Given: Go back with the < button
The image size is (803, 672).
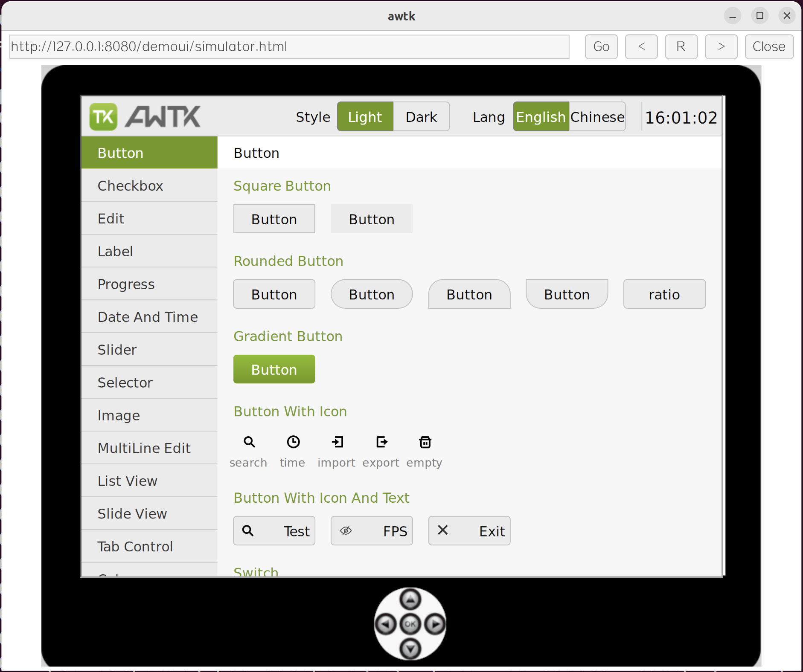Looking at the screenshot, I should [x=641, y=46].
